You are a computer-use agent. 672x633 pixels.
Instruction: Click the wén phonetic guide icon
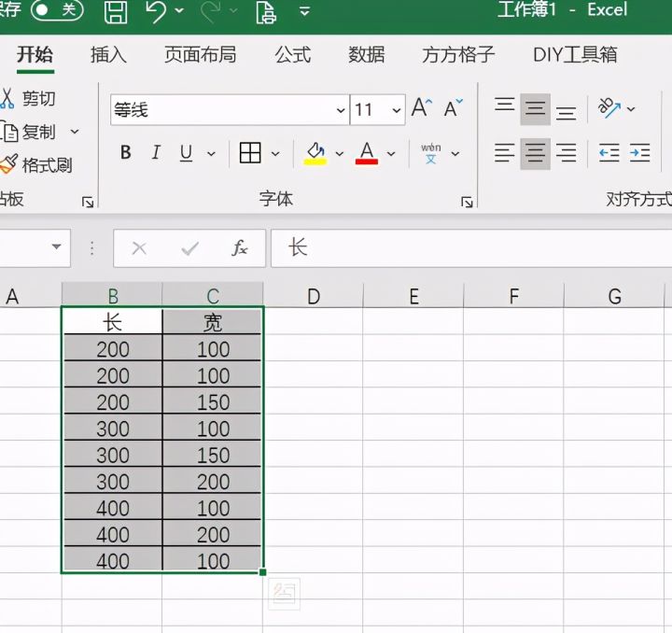point(430,153)
